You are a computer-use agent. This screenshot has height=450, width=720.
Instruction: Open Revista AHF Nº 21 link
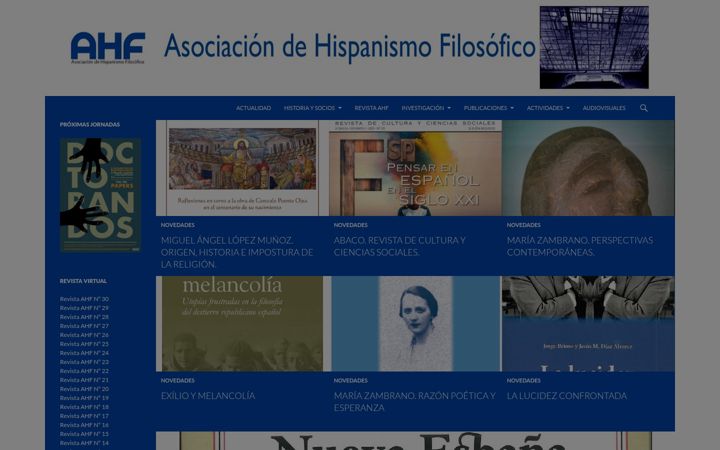coord(84,380)
